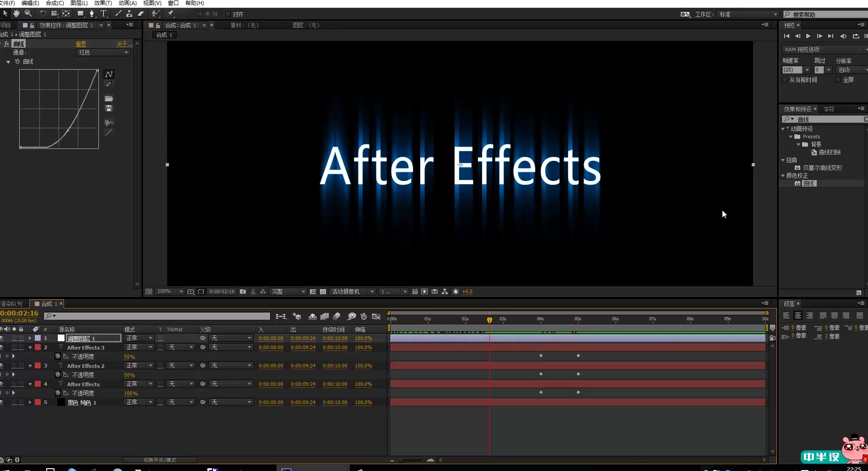Switch to the 渲染队列 tab
868x471 pixels.
pyautogui.click(x=11, y=304)
